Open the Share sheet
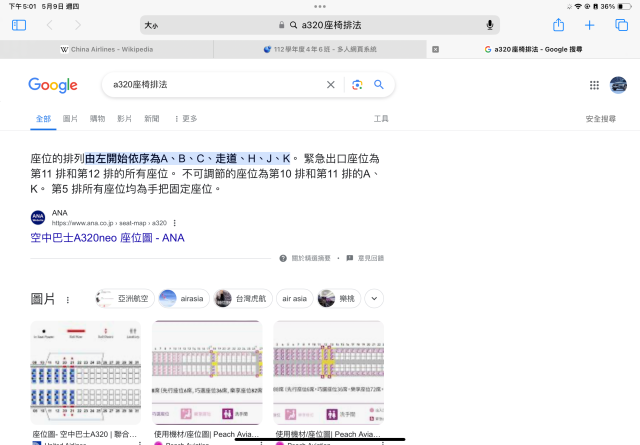Viewport: 640px width, 445px height. coord(558,25)
